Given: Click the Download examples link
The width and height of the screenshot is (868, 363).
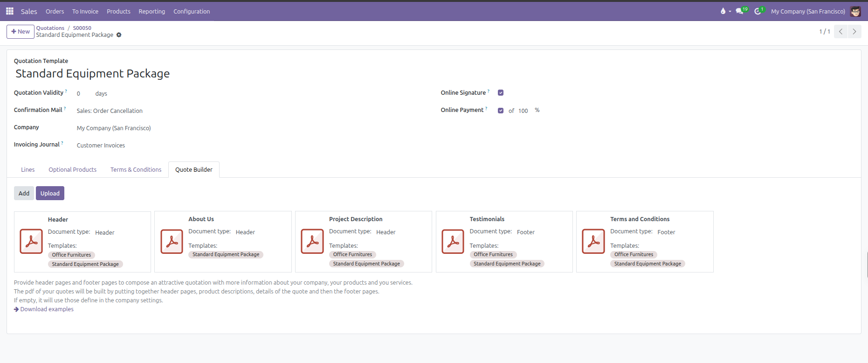Looking at the screenshot, I should [44, 309].
